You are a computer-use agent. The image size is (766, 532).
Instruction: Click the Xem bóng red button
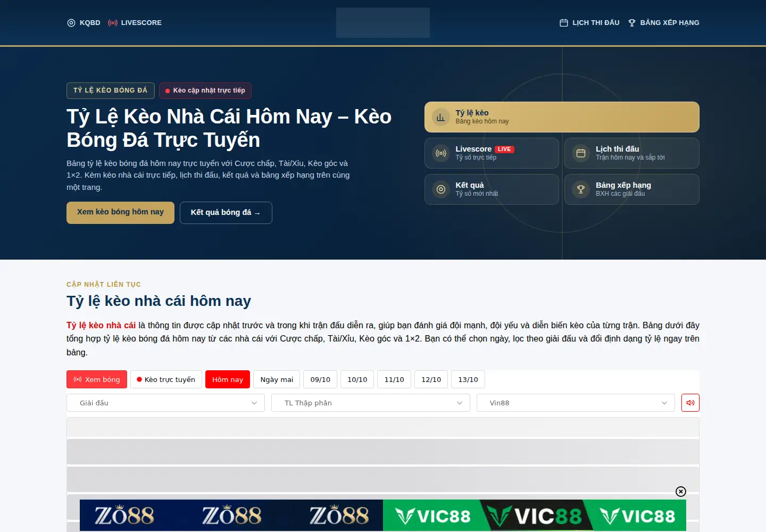[x=97, y=379]
